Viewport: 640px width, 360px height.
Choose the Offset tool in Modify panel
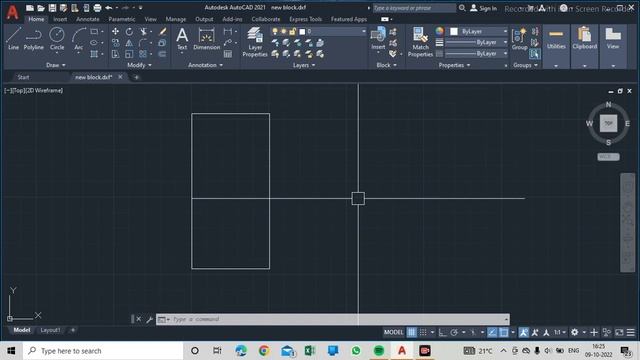click(x=162, y=54)
